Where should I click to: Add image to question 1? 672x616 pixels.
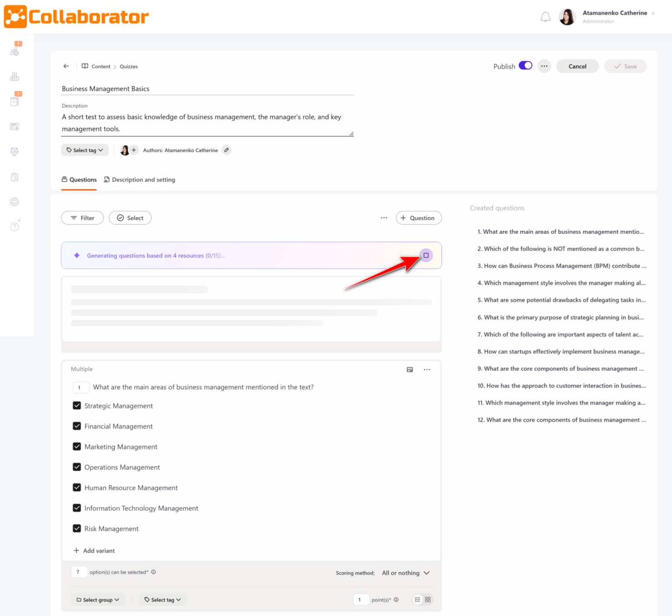click(x=410, y=369)
